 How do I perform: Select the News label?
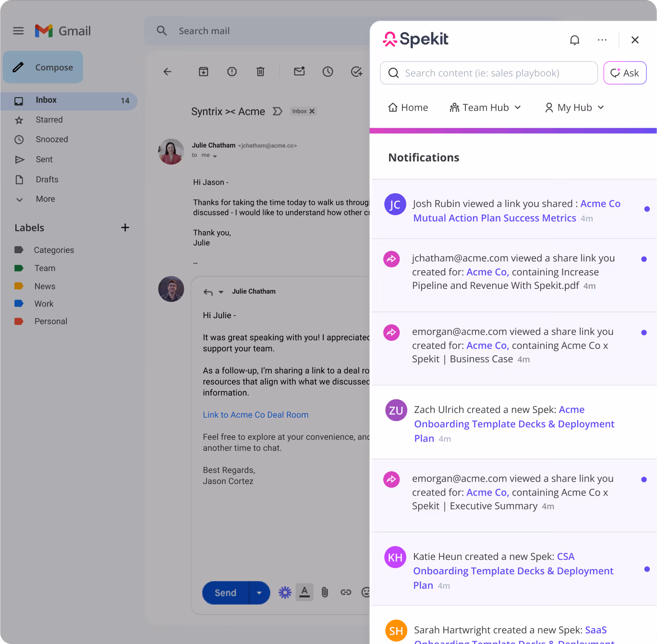pyautogui.click(x=45, y=286)
